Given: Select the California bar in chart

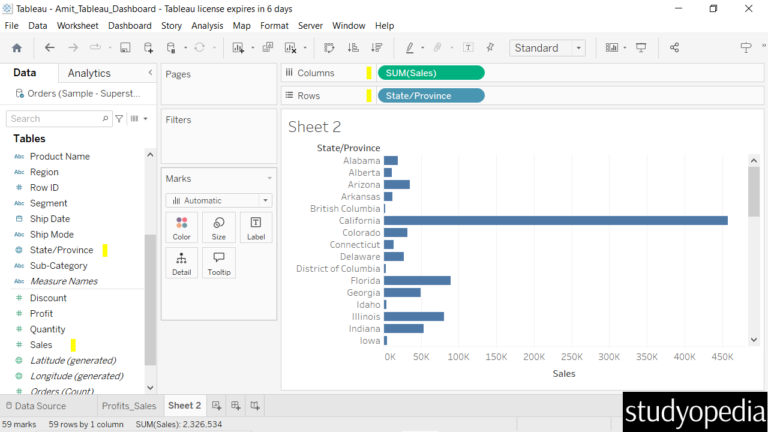Looking at the screenshot, I should (x=556, y=221).
